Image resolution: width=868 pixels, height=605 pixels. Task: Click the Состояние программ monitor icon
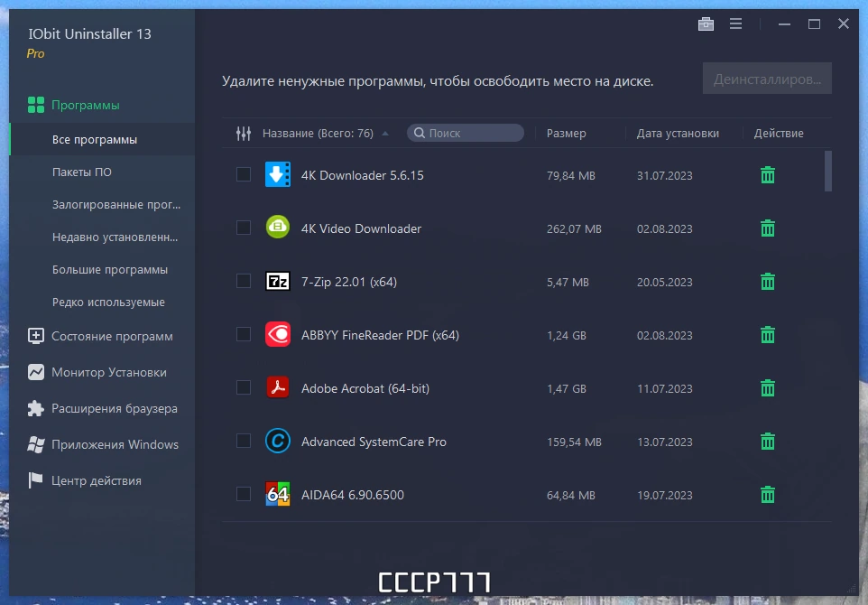click(36, 336)
